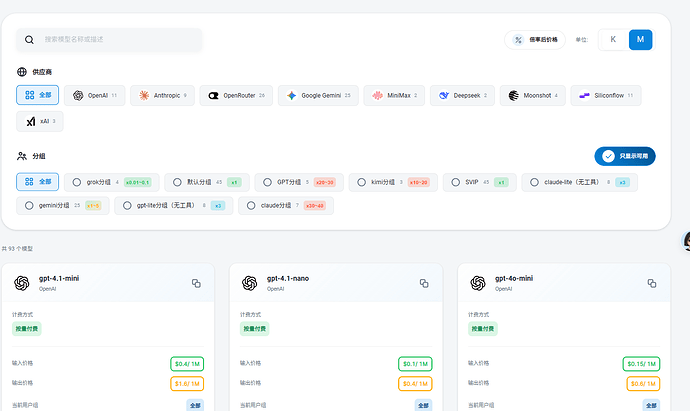Click the 共 93 个模型 count text
The width and height of the screenshot is (690, 411).
coord(17,249)
